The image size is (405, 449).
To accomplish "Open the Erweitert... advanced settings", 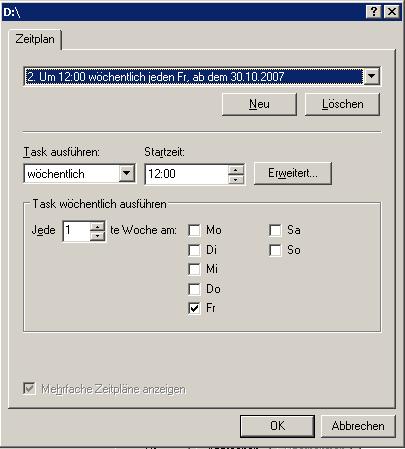I will point(293,173).
